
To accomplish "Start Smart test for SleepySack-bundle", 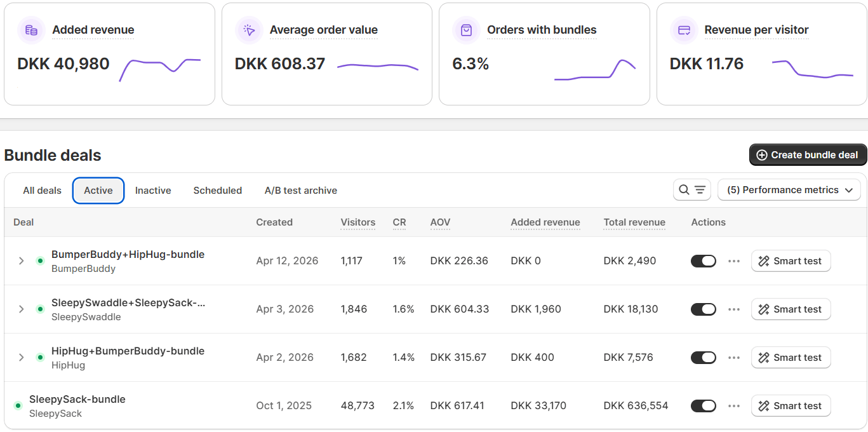I will [791, 406].
